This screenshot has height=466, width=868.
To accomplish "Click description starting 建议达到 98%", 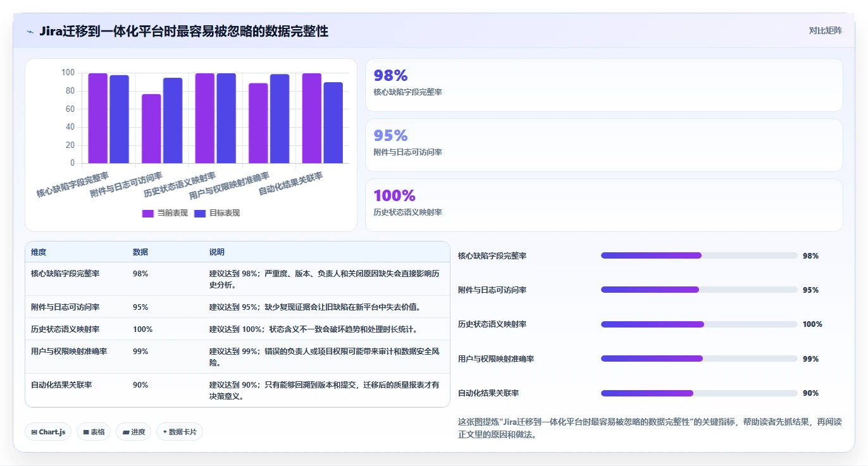I will (x=325, y=279).
